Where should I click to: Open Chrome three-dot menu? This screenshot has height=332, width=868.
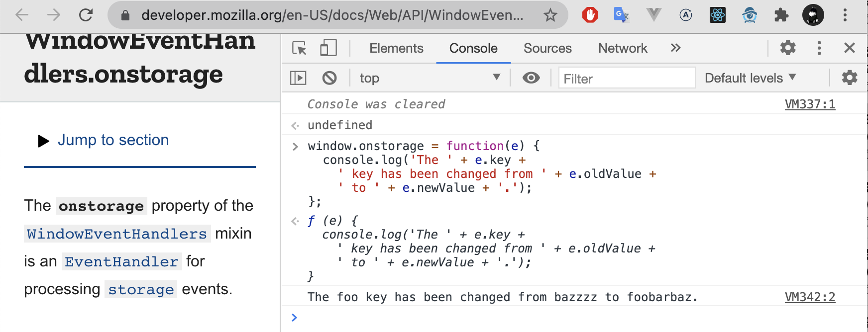[x=845, y=15]
